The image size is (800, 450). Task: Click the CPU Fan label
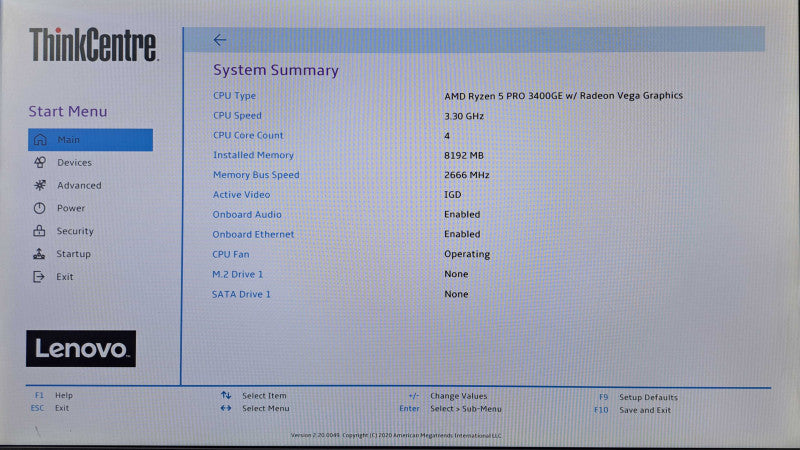231,254
